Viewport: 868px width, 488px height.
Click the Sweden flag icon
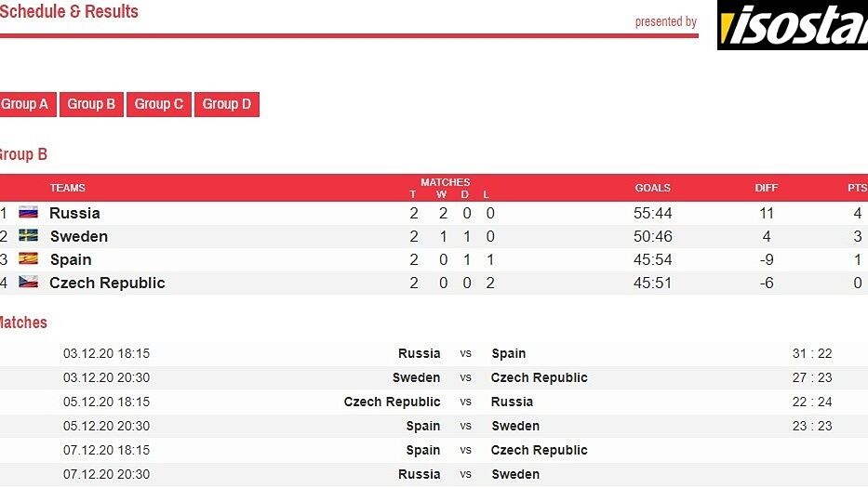click(28, 236)
